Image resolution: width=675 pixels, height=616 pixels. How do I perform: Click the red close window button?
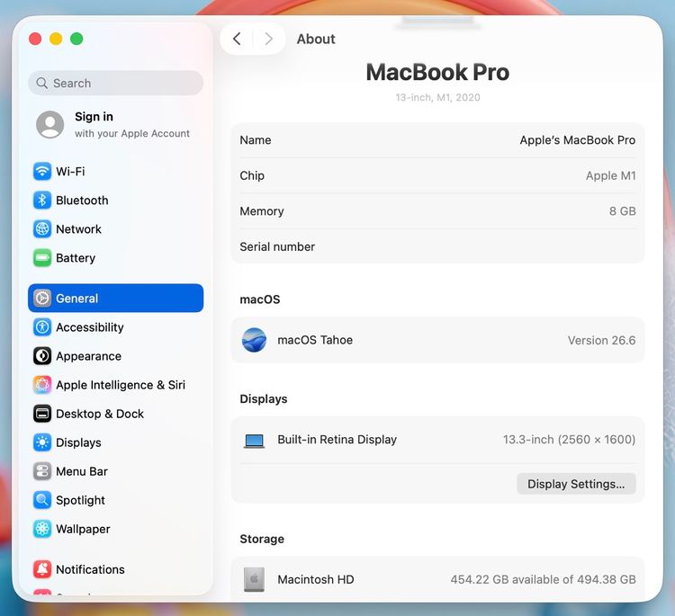click(35, 39)
